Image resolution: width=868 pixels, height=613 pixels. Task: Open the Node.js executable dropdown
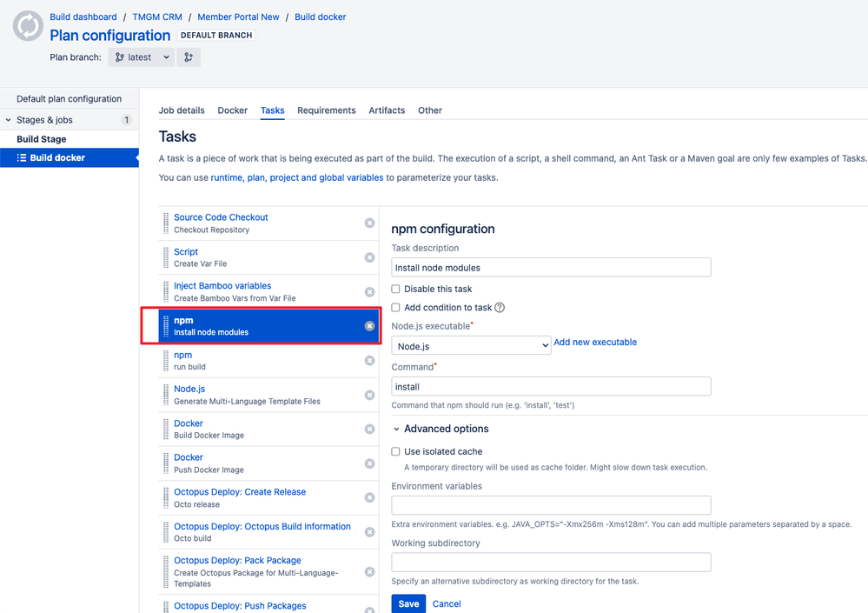(x=471, y=346)
